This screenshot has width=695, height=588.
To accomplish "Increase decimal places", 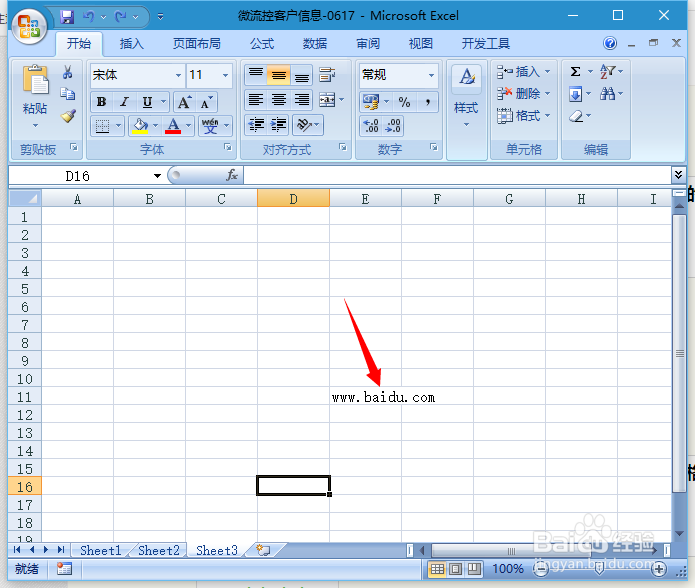I will 371,126.
